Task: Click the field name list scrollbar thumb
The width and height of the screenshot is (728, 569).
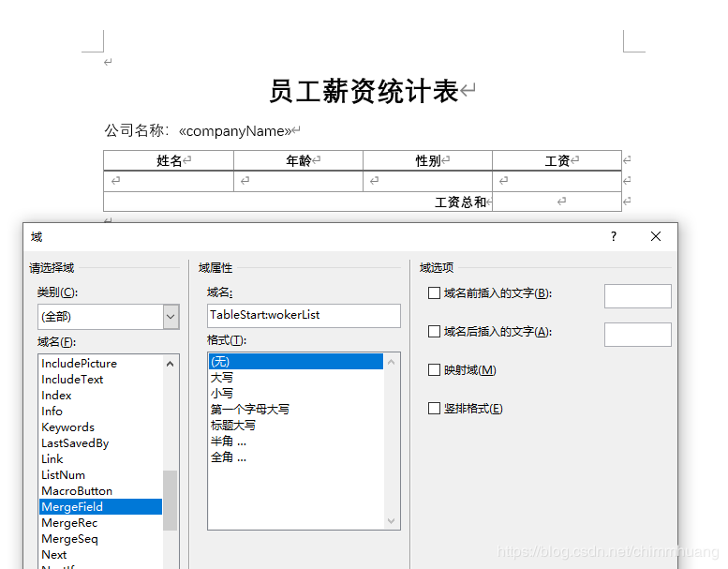Action: [x=170, y=501]
